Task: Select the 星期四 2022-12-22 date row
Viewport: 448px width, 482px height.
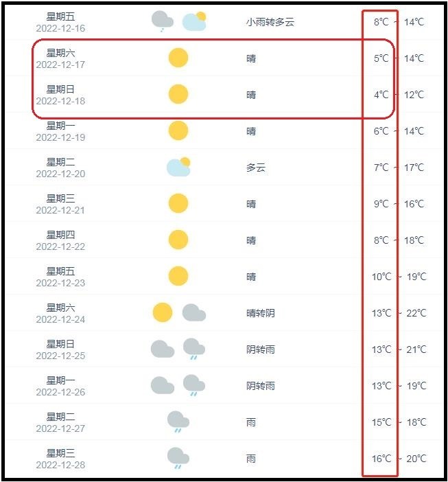Action: coord(60,240)
